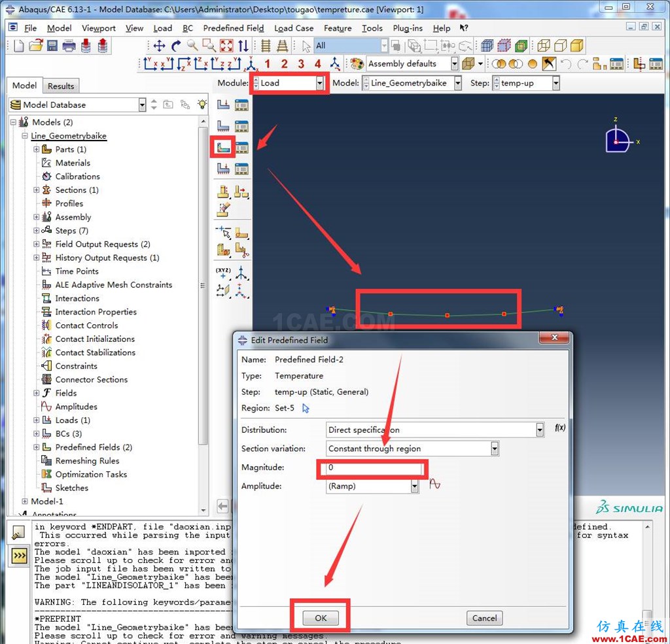Open the Plug-ins menu

pos(407,28)
